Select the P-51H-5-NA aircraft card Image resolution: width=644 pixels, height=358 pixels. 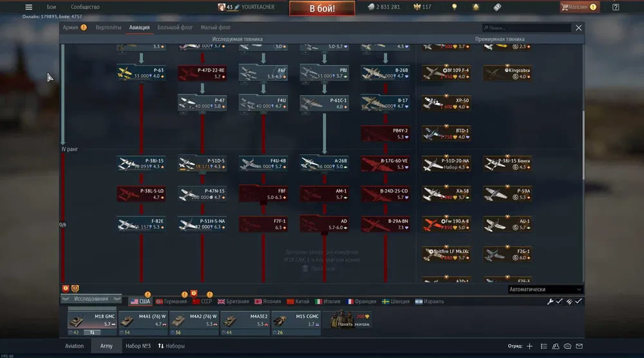pyautogui.click(x=202, y=224)
